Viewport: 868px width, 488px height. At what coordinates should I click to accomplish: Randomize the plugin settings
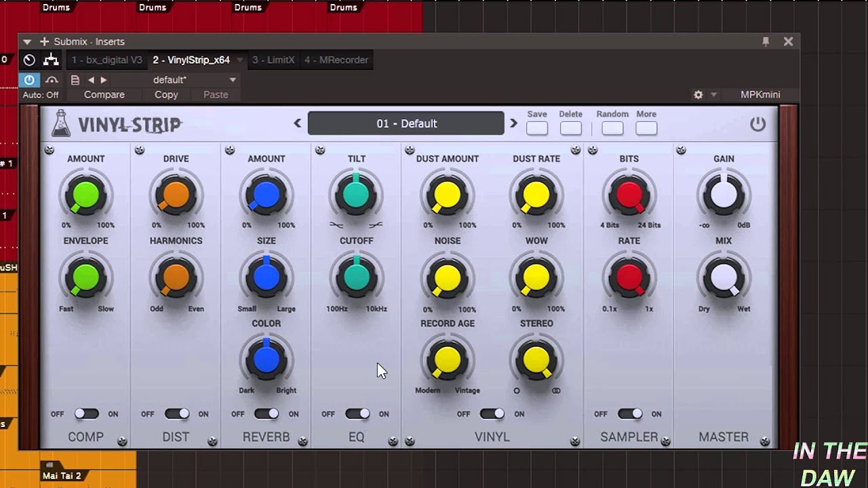[x=612, y=128]
